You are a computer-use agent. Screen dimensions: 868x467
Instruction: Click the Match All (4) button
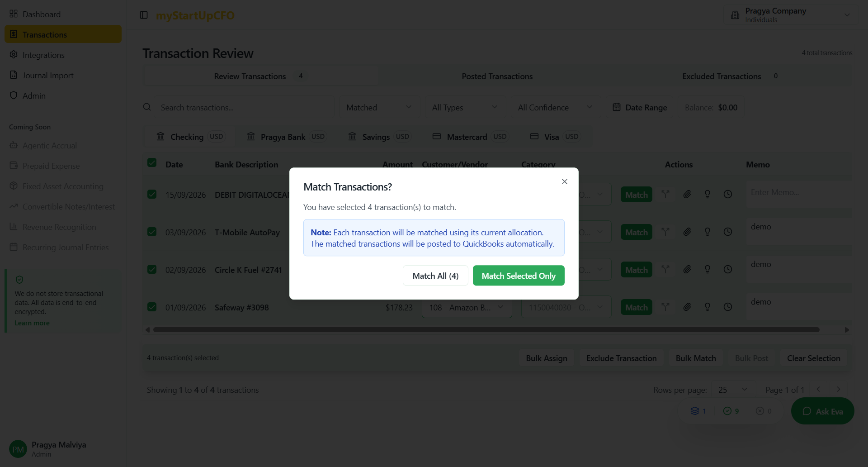pyautogui.click(x=435, y=276)
